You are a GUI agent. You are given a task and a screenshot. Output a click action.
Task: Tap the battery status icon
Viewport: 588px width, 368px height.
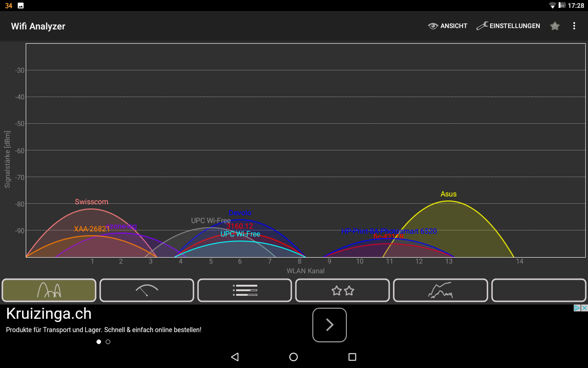[x=562, y=6]
